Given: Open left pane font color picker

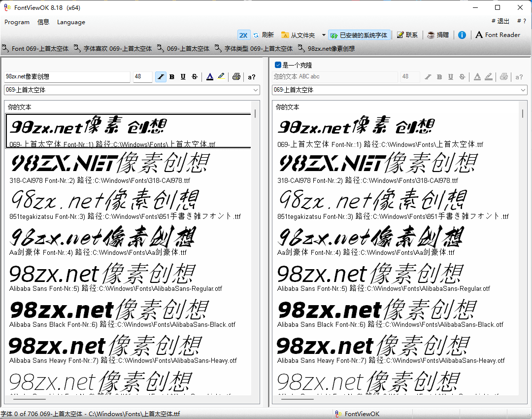Looking at the screenshot, I should (x=210, y=77).
